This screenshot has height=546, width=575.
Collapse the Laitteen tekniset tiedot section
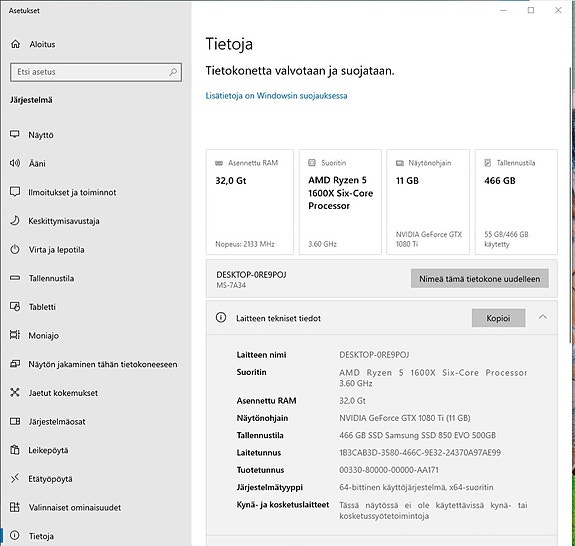543,317
